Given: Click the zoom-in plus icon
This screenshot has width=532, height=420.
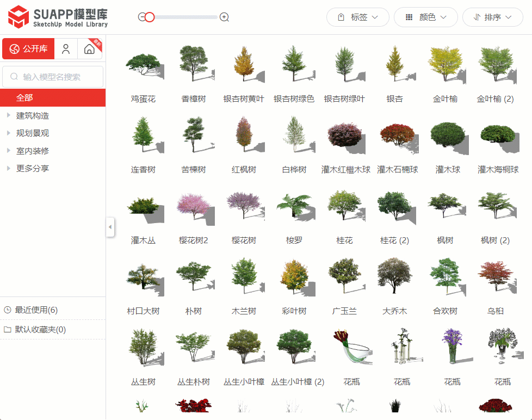Looking at the screenshot, I should coord(224,17).
